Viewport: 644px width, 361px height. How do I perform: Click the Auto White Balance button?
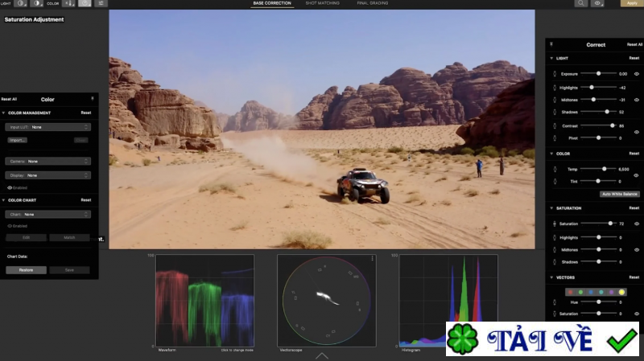point(619,194)
